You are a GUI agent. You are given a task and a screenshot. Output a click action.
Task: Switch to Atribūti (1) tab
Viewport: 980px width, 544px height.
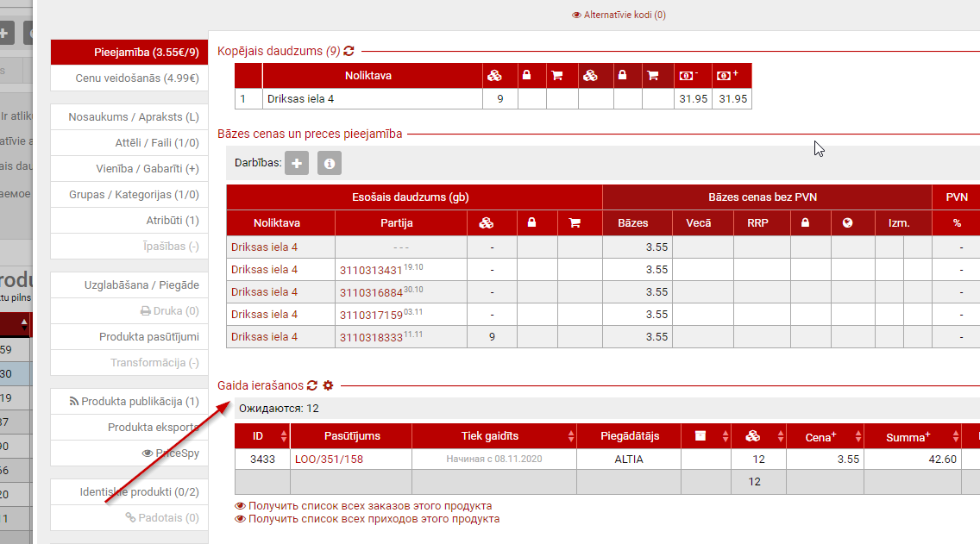point(172,221)
